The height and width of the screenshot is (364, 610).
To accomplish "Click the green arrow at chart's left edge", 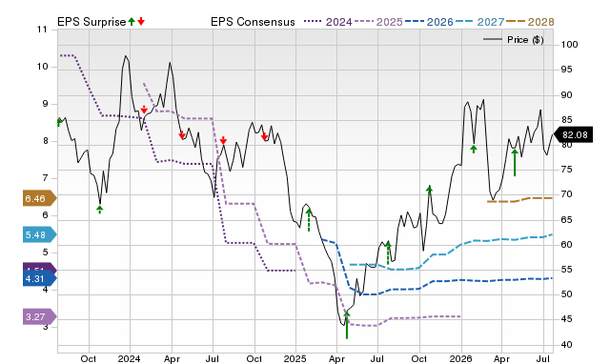I will click(59, 122).
